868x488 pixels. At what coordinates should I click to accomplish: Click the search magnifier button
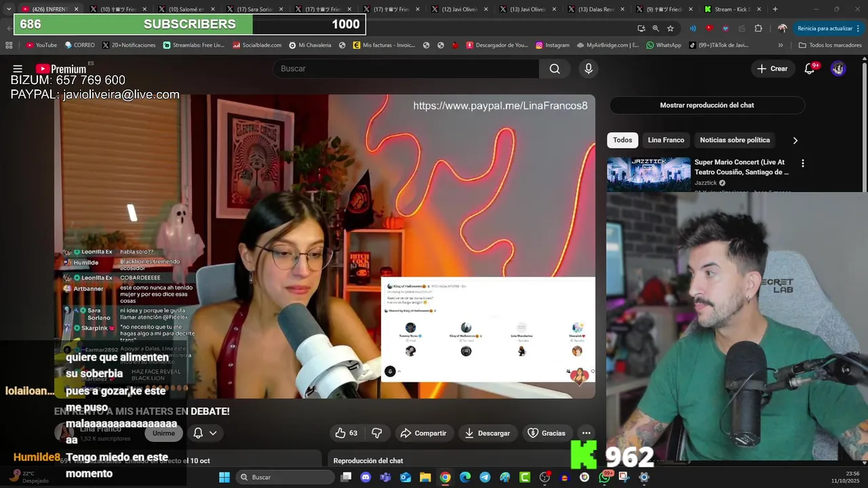555,68
